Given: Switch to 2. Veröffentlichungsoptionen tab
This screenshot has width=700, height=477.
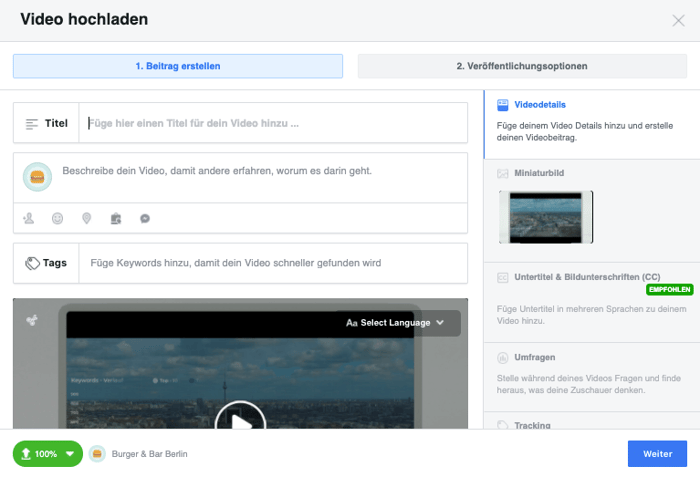Looking at the screenshot, I should pyautogui.click(x=522, y=66).
